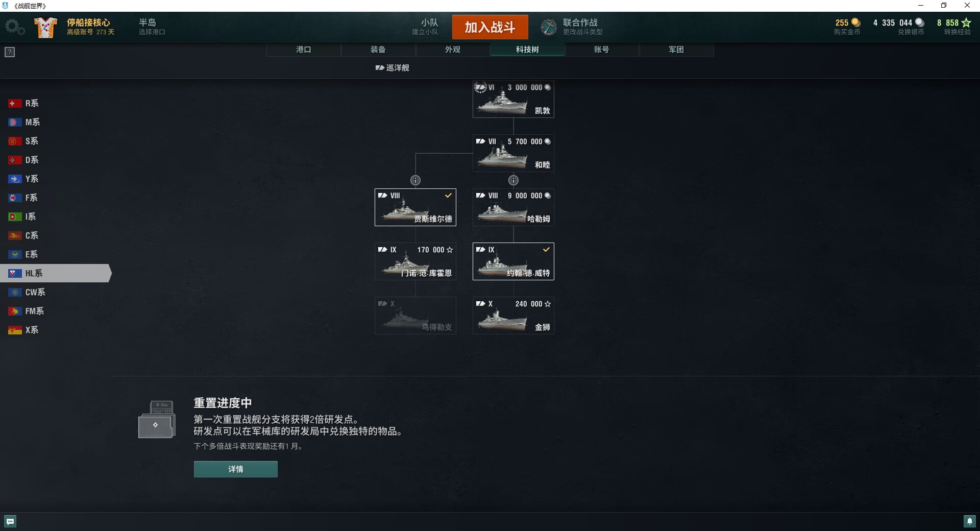This screenshot has width=980, height=531.
Task: Click the 加入战斗 button
Action: pos(490,27)
